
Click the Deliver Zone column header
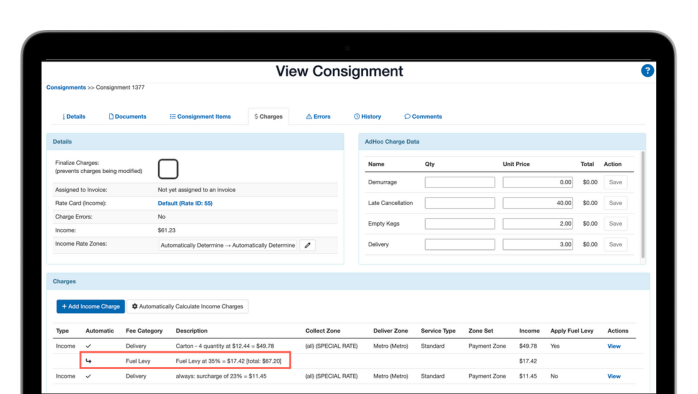390,331
